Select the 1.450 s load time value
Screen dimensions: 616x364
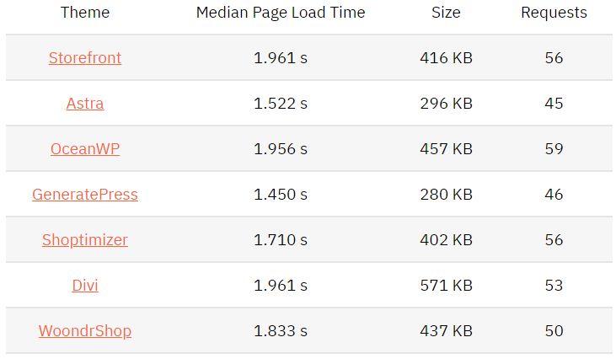tap(281, 195)
